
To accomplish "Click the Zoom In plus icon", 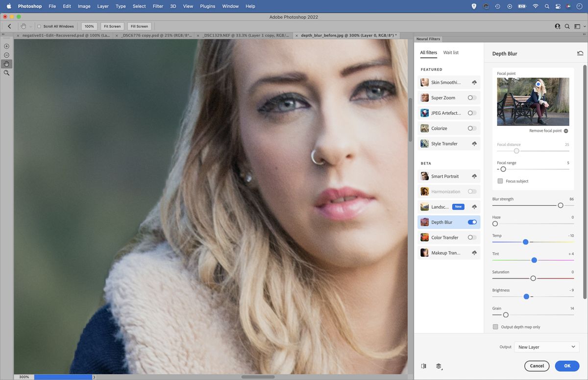I will tap(6, 46).
